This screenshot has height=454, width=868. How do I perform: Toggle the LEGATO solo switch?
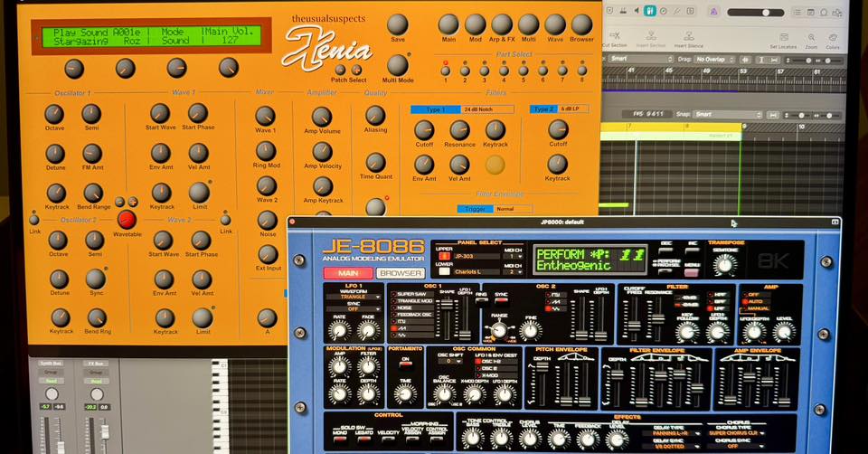tap(363, 439)
